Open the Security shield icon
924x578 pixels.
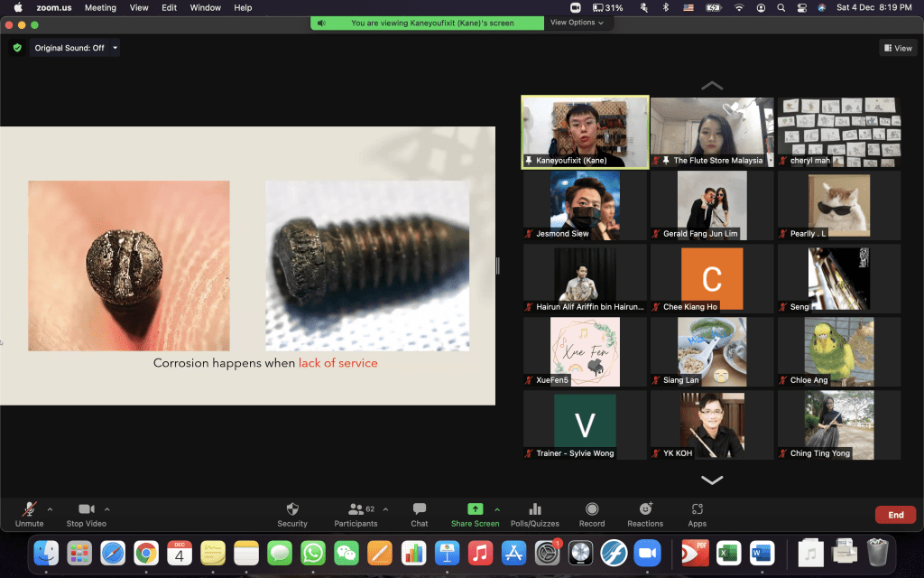tap(291, 509)
